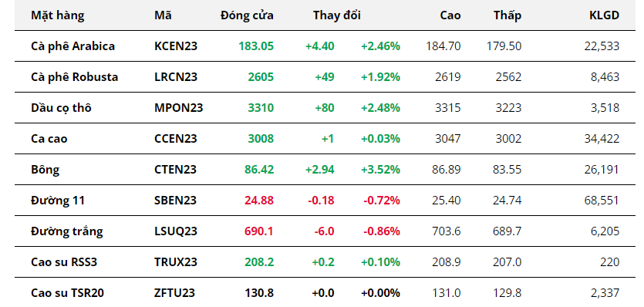Select the Thấp column header
Screen dimensions: 644x307
[x=507, y=15]
